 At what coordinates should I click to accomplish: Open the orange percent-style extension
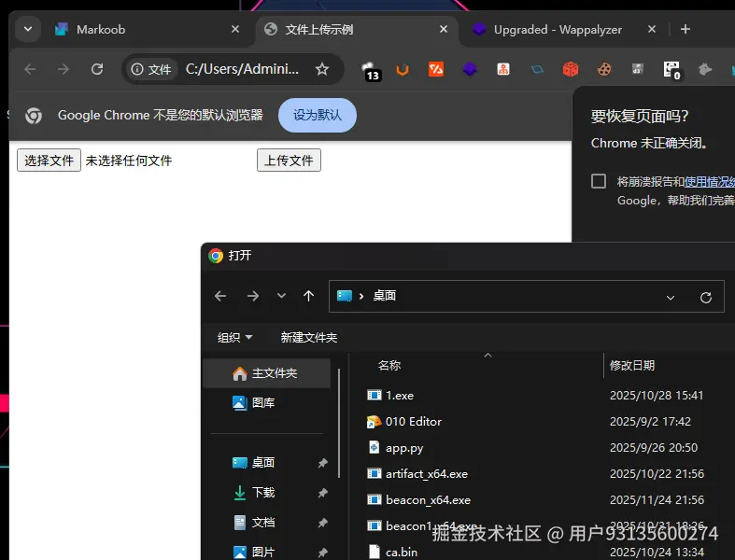click(436, 69)
